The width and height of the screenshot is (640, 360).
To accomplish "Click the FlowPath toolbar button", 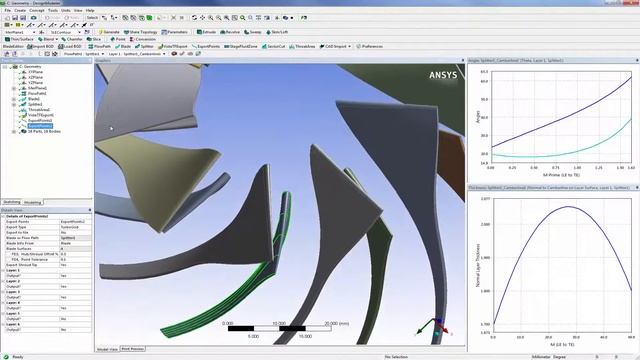I will 100,47.
